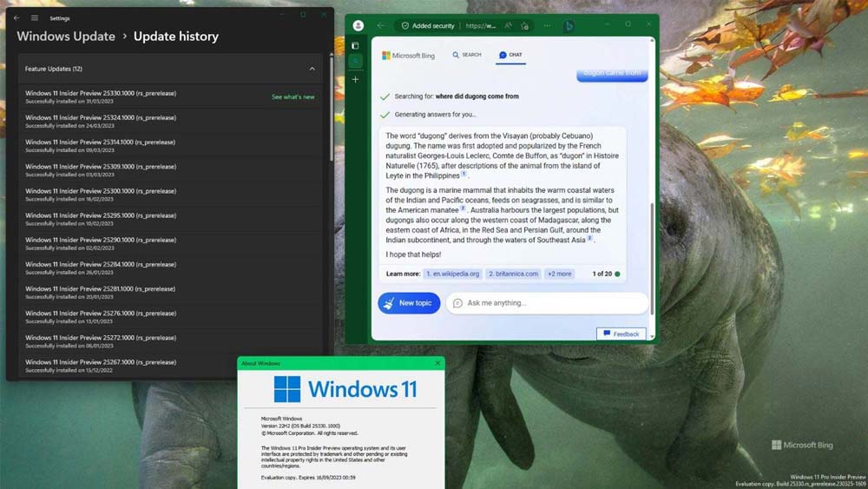Open Edge Settings and more menu
Viewport: 868px width, 489px height.
[x=547, y=25]
